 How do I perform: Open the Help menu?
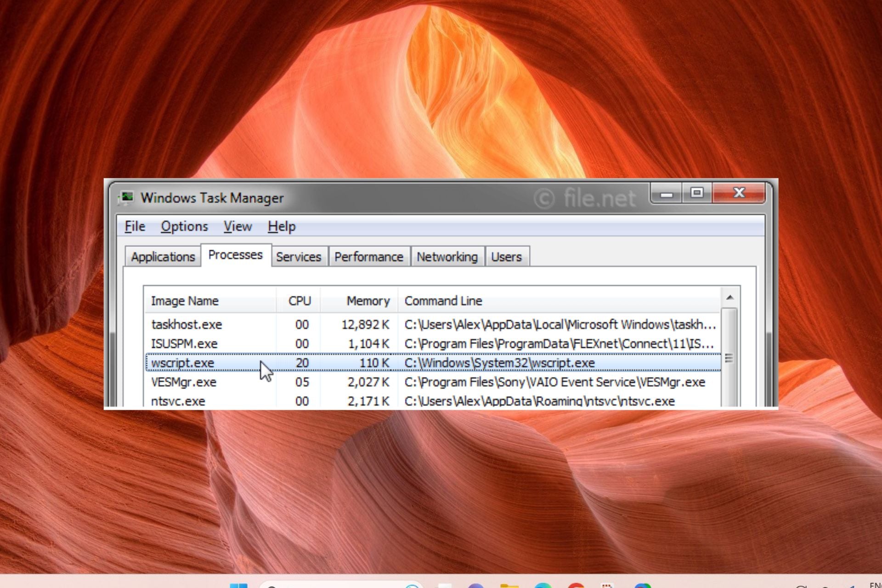click(281, 226)
